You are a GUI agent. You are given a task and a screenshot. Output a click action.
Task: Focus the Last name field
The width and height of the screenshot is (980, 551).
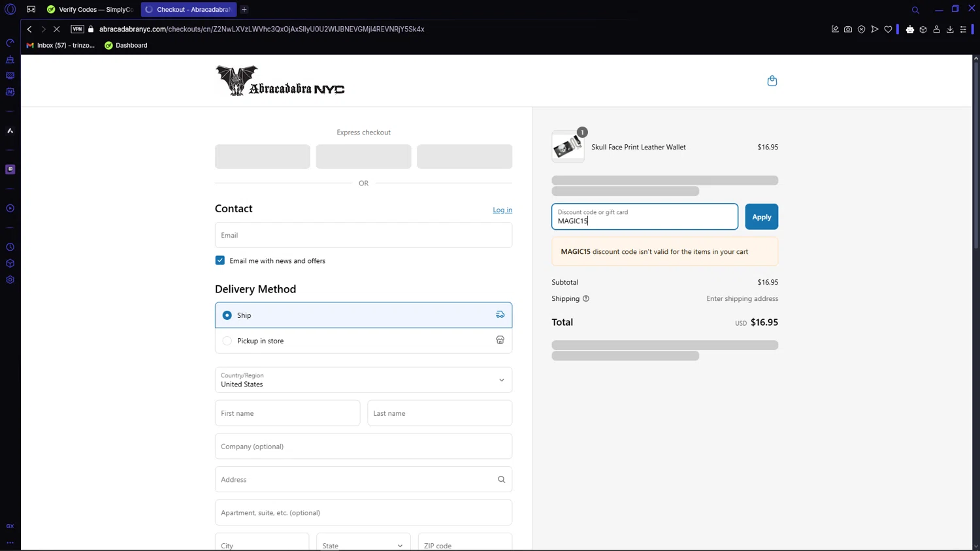tap(440, 413)
